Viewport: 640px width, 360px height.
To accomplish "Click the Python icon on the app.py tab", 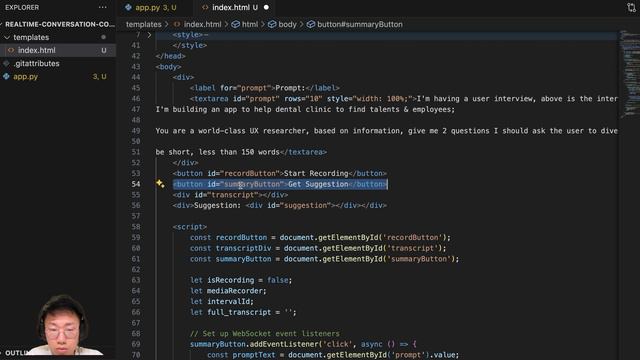I will click(x=129, y=7).
